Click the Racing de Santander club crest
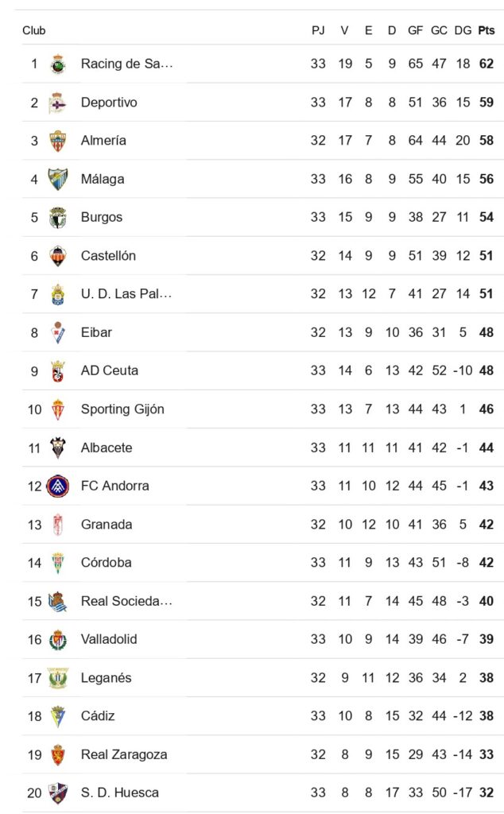The image size is (504, 814). pos(58,64)
